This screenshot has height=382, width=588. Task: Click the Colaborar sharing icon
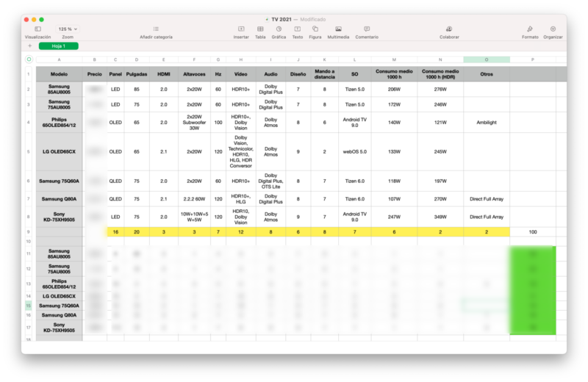click(449, 29)
